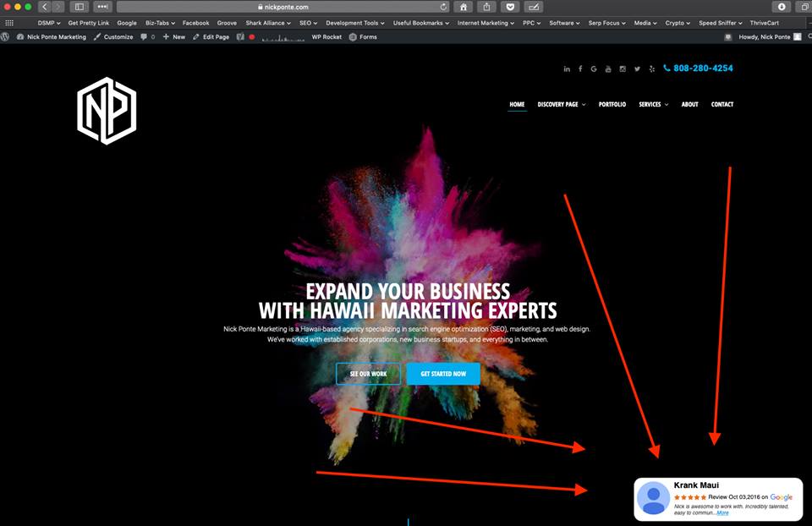Click the More link in review
The width and height of the screenshot is (812, 526).
click(x=722, y=513)
